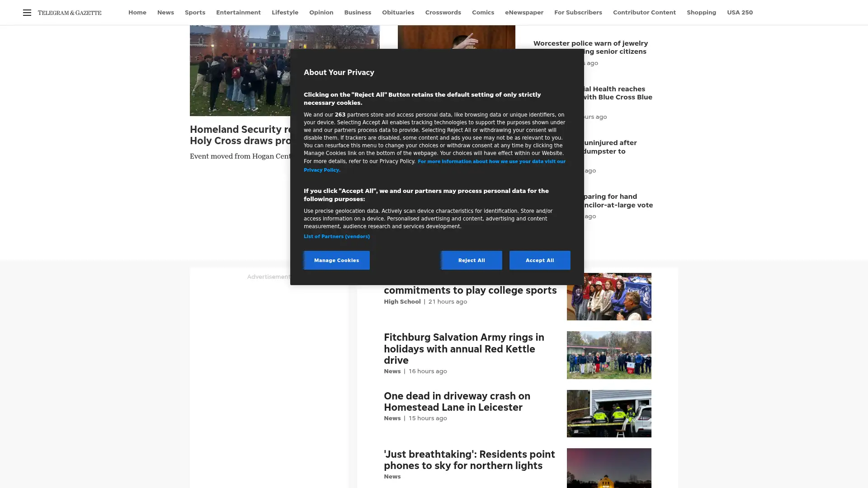The width and height of the screenshot is (868, 488).
Task: Click the Telegram & Gazette logo
Action: click(x=69, y=13)
